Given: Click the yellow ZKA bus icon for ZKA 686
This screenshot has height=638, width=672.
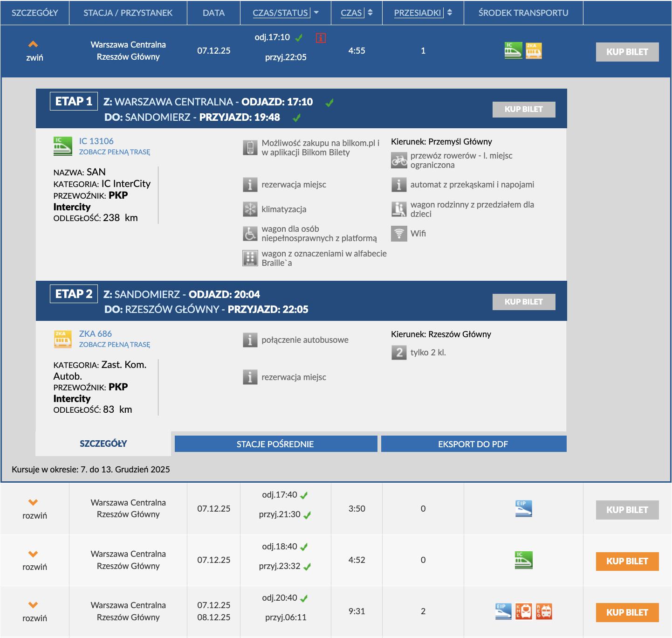Looking at the screenshot, I should pyautogui.click(x=63, y=339).
